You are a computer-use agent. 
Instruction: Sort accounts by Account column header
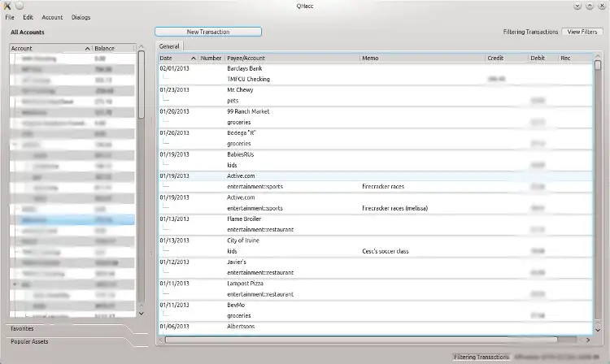coord(50,48)
